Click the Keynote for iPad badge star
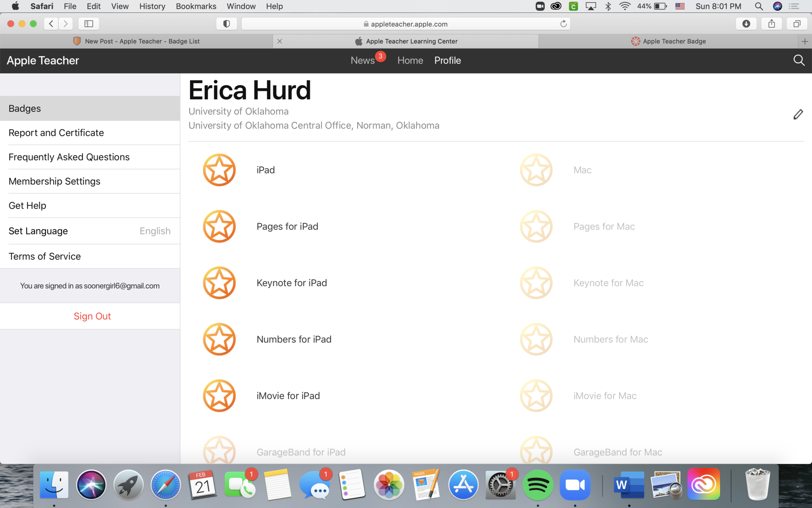 pos(219,283)
